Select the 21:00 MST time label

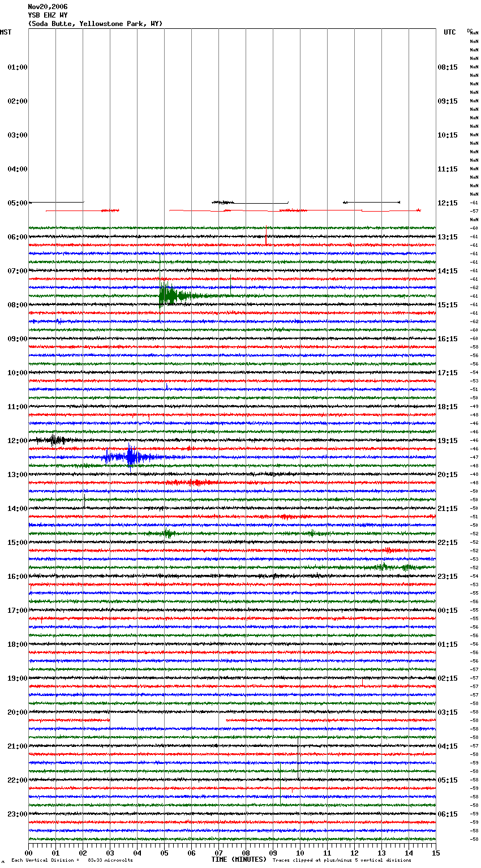(18, 746)
